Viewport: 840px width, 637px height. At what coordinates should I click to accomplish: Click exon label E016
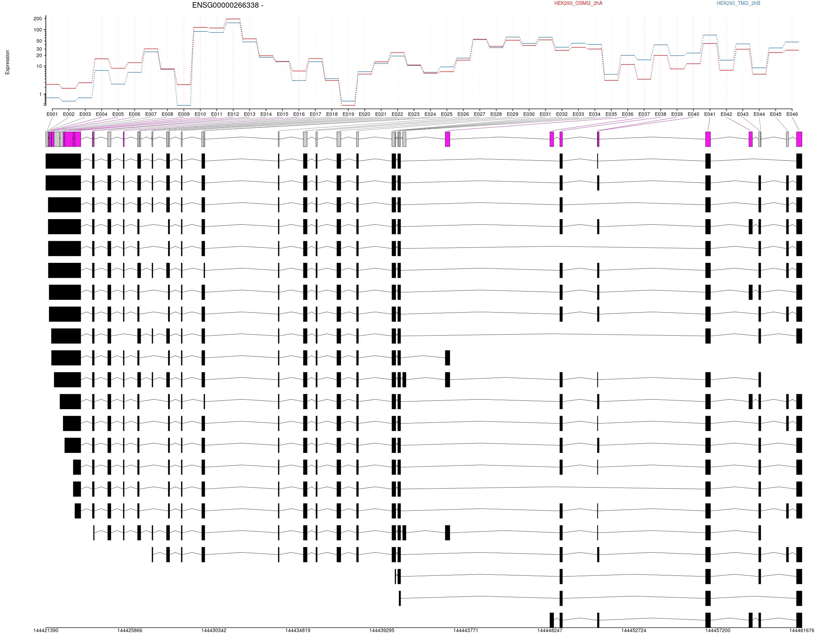pyautogui.click(x=299, y=114)
